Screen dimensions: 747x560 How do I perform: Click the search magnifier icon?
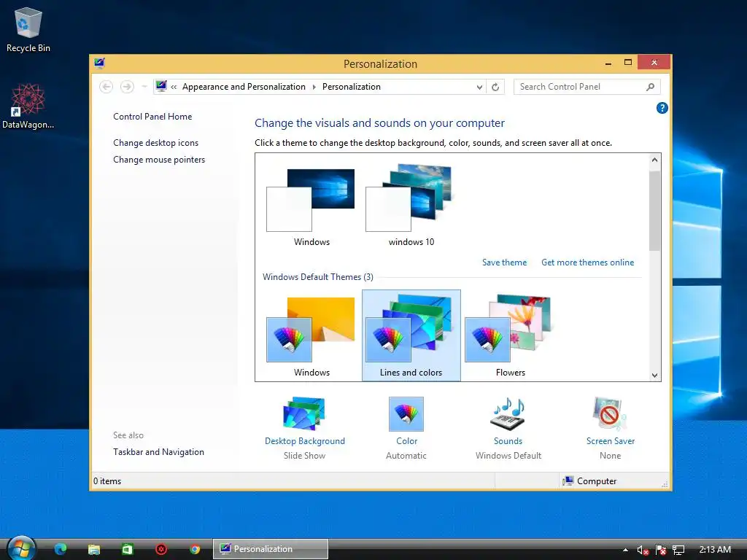(x=650, y=87)
